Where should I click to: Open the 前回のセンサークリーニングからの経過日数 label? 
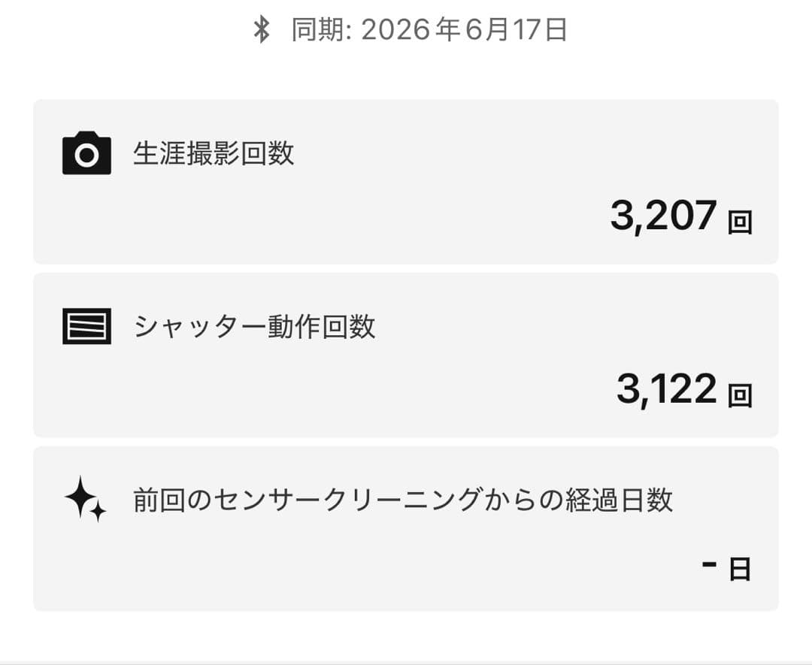403,500
